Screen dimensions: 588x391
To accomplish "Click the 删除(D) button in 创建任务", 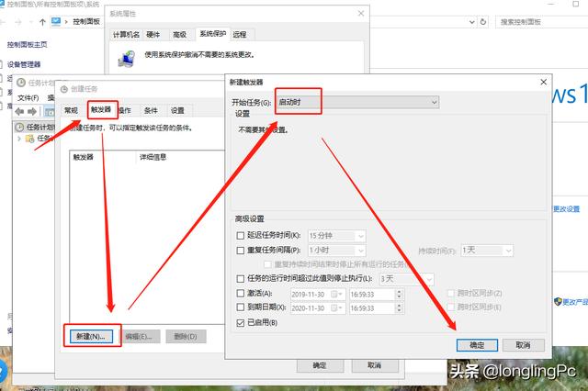I will click(x=186, y=336).
